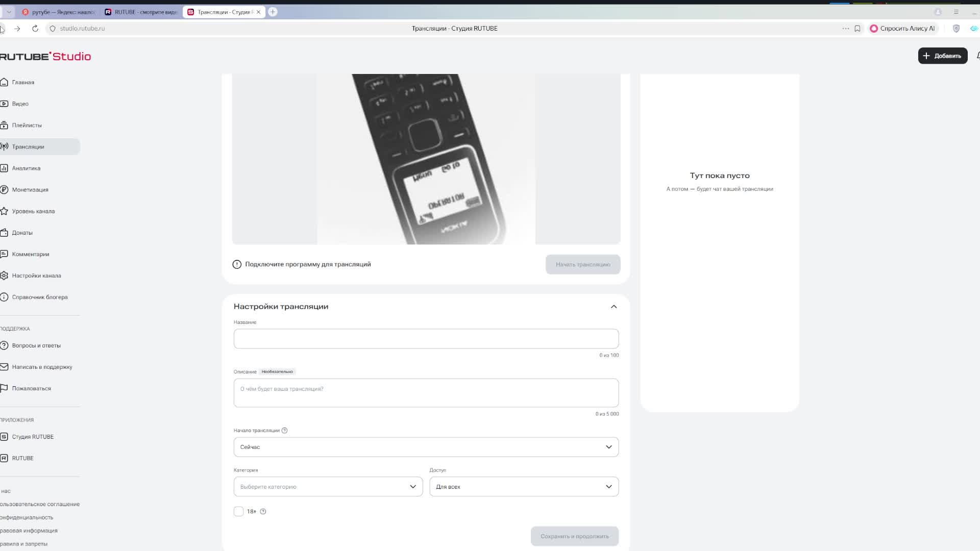The height and width of the screenshot is (551, 980).
Task: Enable the 18+ checkbox
Action: [238, 511]
